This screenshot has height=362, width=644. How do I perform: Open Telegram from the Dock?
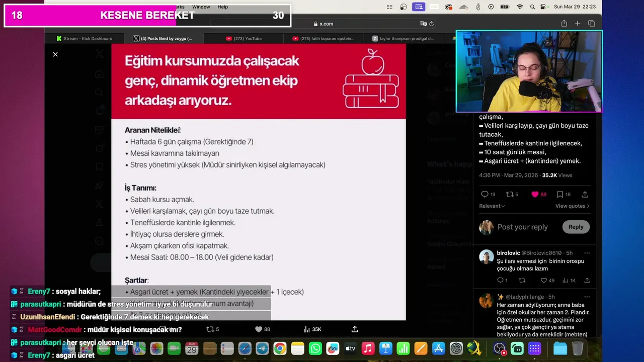[x=262, y=348]
